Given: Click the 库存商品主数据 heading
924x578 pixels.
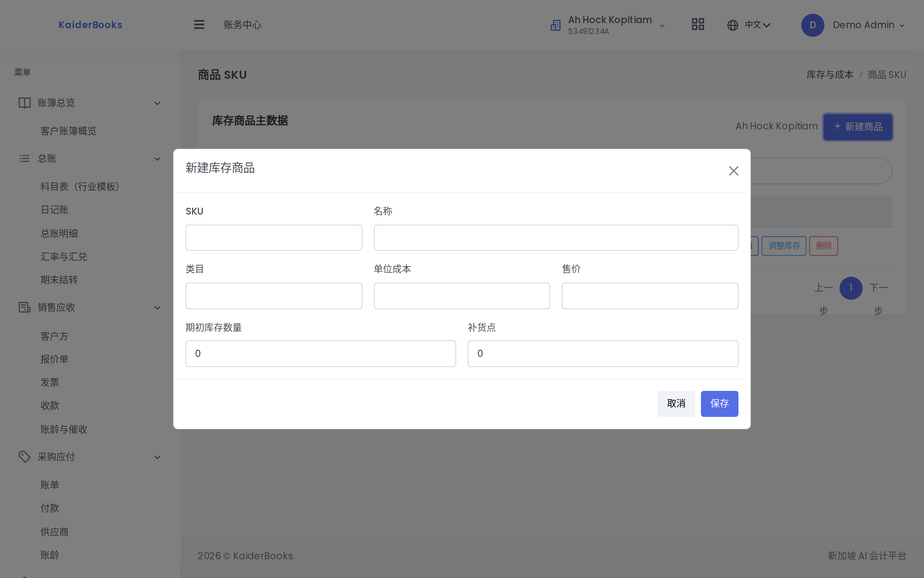Looking at the screenshot, I should pyautogui.click(x=250, y=121).
